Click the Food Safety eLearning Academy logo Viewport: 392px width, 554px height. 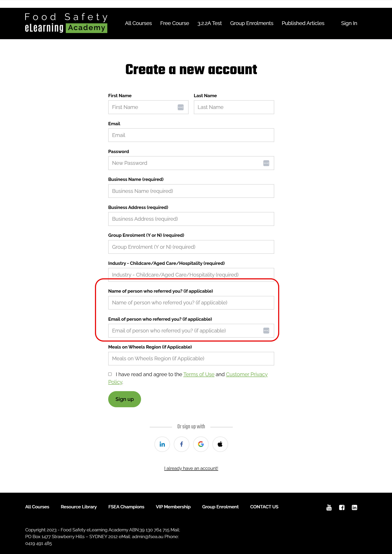pos(66,23)
